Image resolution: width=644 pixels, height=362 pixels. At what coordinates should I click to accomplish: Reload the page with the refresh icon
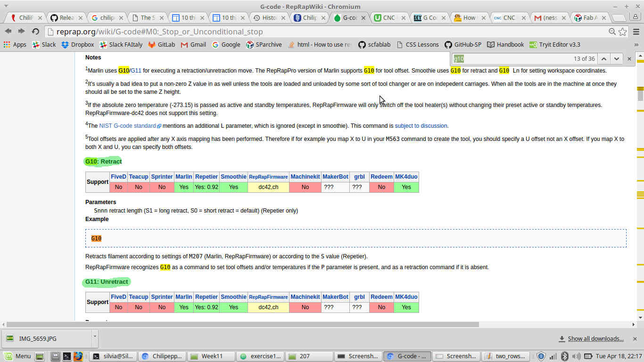(35, 31)
